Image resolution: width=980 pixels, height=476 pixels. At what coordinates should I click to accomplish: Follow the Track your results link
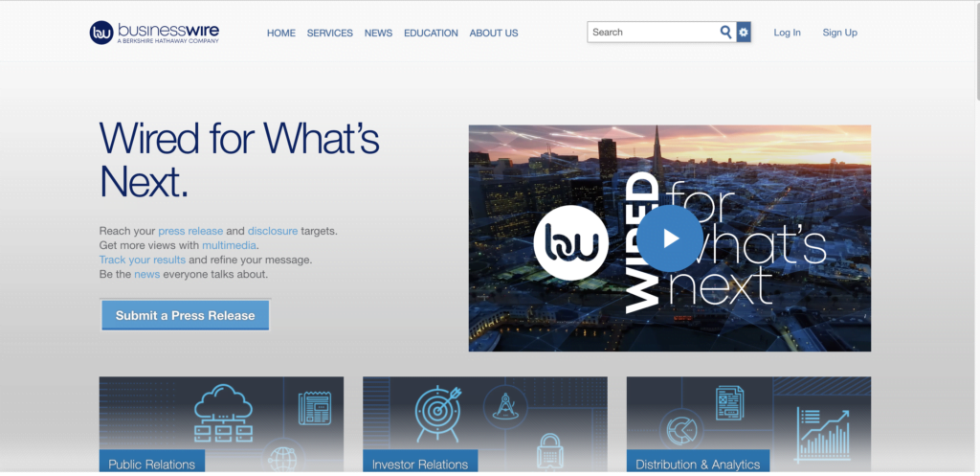(142, 260)
